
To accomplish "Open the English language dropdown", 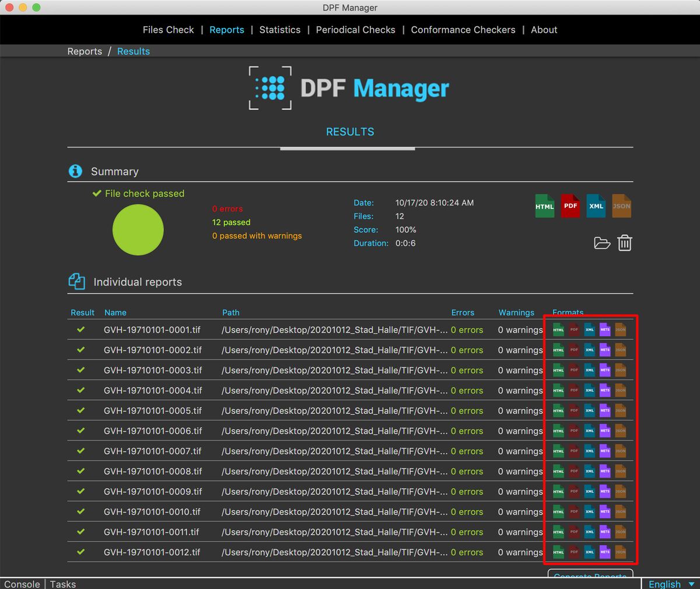I will pyautogui.click(x=670, y=584).
